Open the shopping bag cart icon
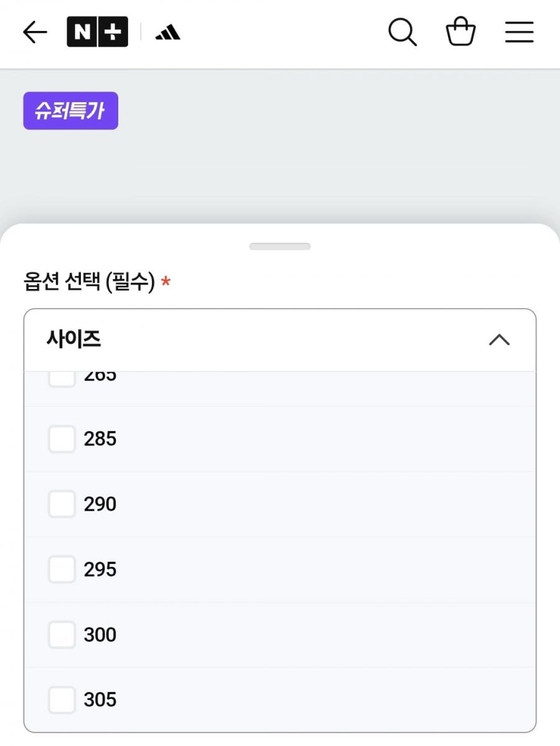560x746 pixels. 460,31
